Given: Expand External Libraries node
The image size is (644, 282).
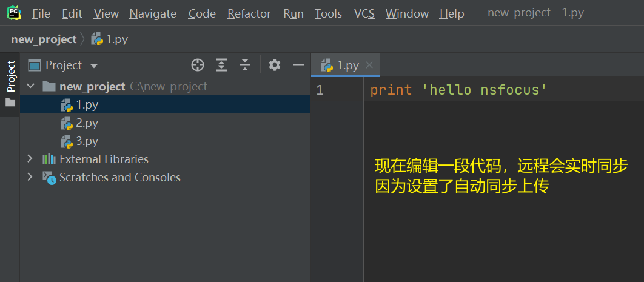Looking at the screenshot, I should (x=30, y=159).
